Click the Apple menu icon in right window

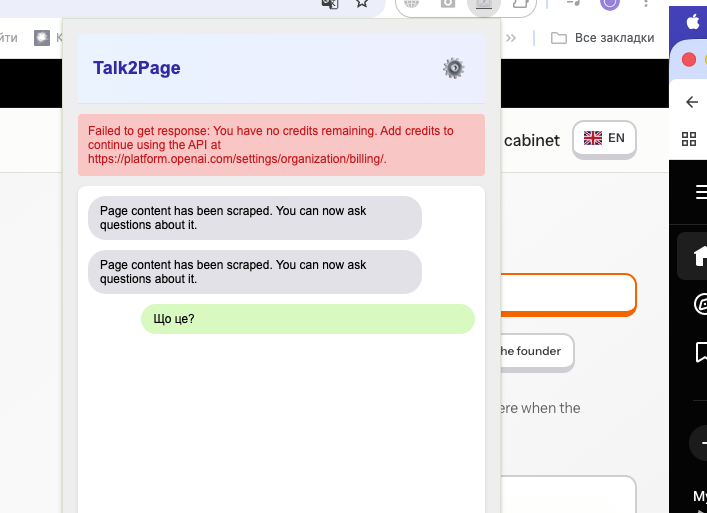[x=693, y=22]
